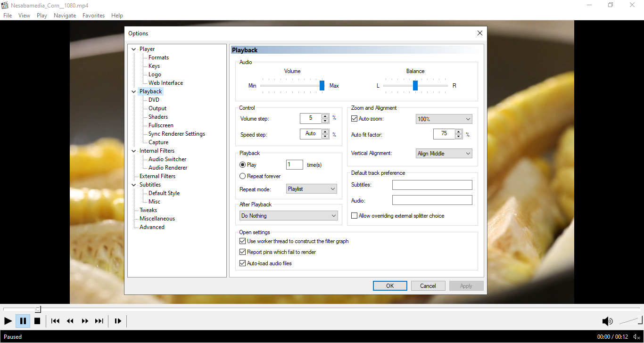Open the Navigate menu
This screenshot has width=644, height=343.
click(65, 16)
